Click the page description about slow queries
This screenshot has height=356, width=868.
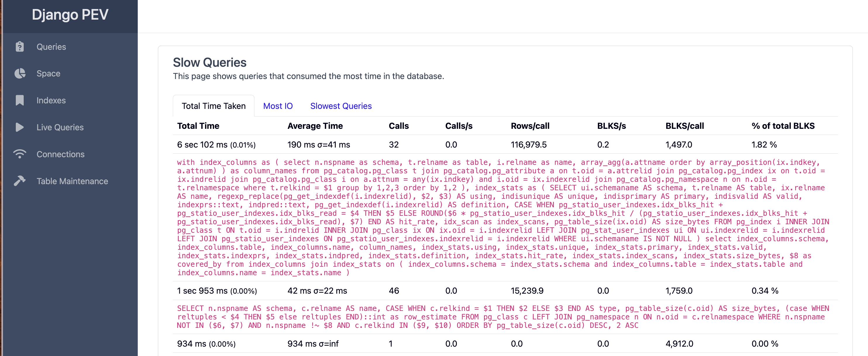coord(308,76)
